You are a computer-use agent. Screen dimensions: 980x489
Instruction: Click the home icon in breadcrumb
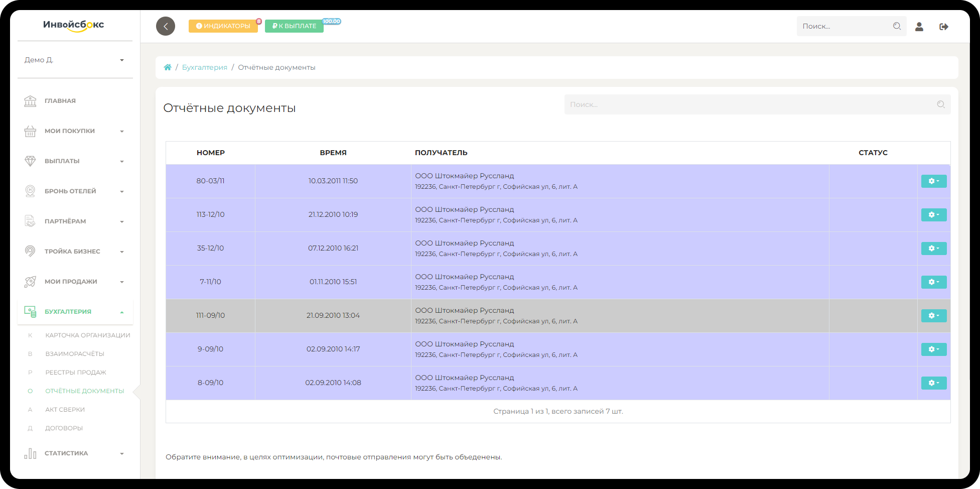[x=168, y=67]
